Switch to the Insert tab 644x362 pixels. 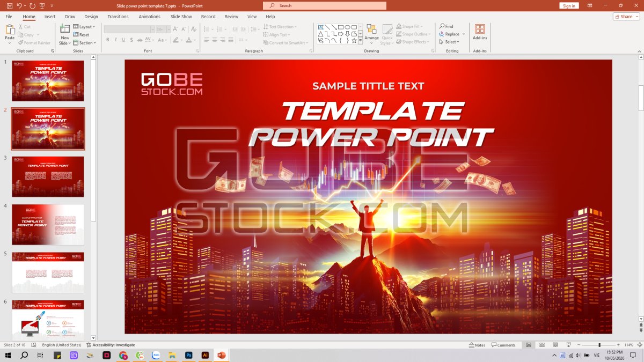pos(50,17)
